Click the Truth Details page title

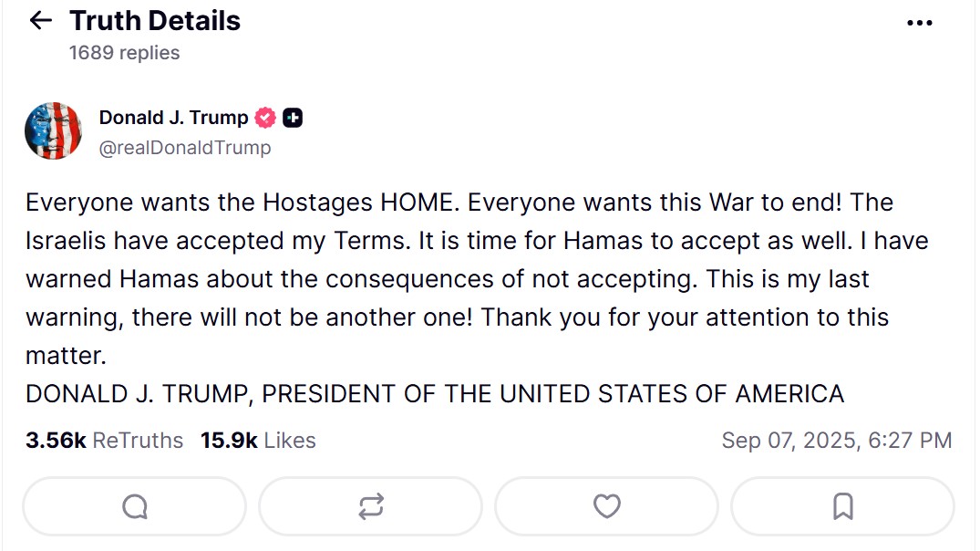click(x=155, y=21)
